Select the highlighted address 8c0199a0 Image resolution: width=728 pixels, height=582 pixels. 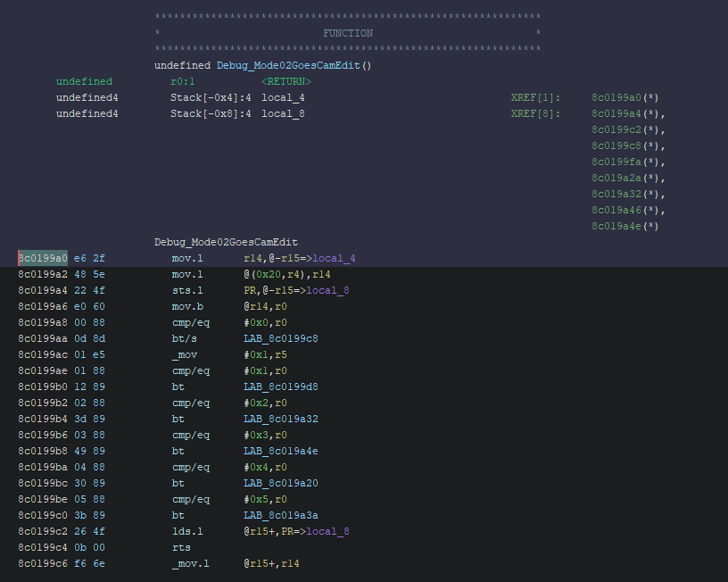coord(42,258)
